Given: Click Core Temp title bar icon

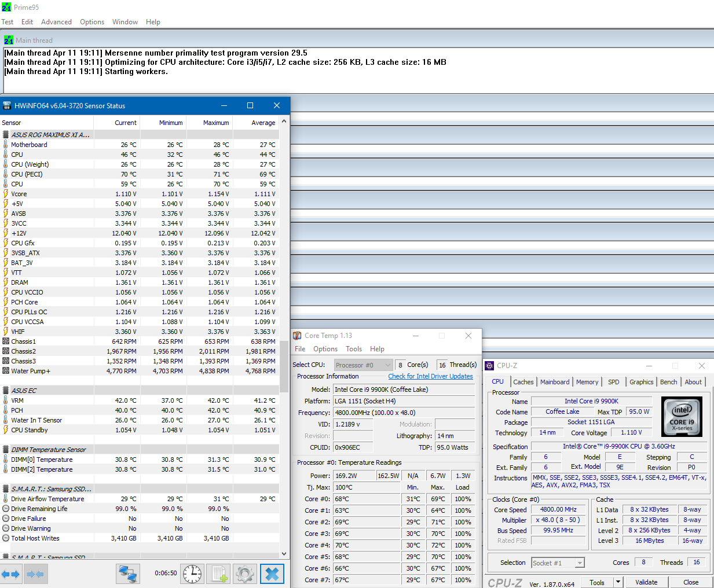Looking at the screenshot, I should pos(297,336).
